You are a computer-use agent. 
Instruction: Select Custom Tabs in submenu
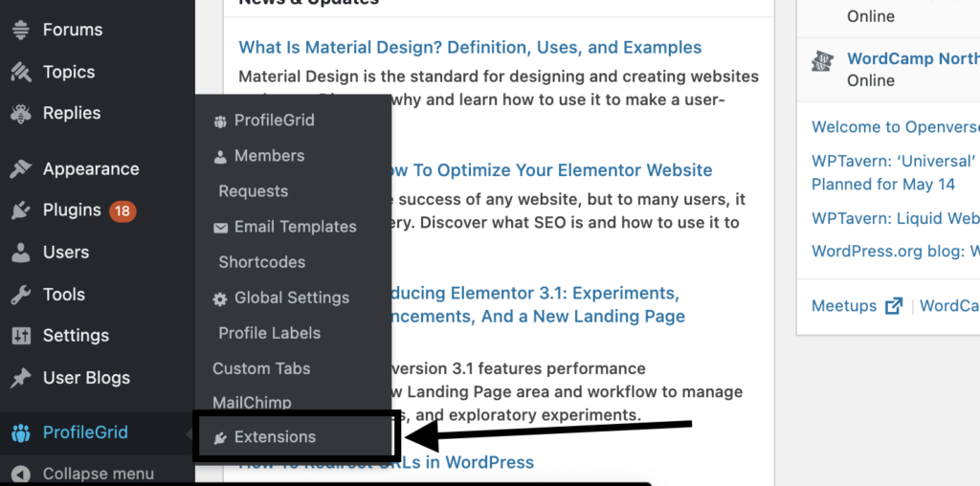[x=261, y=368]
